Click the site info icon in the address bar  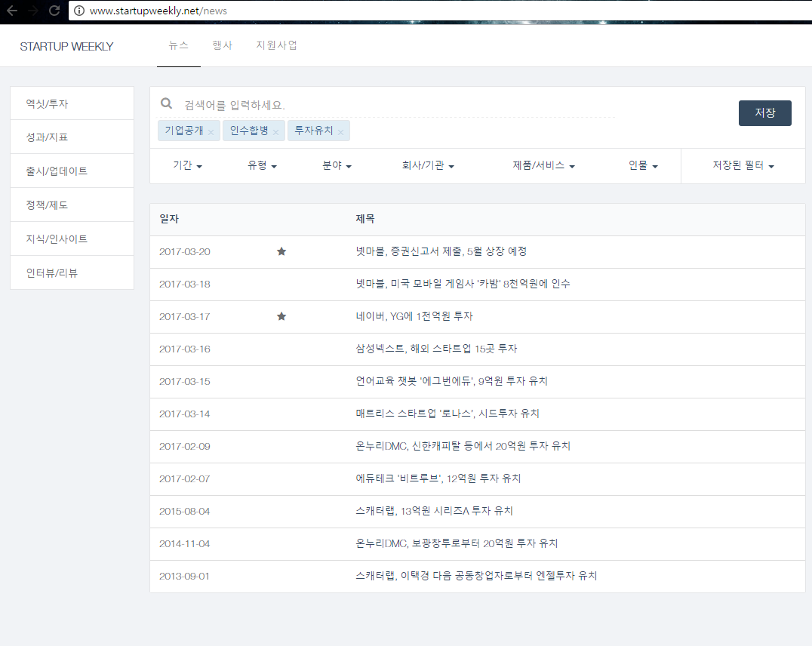pos(79,11)
